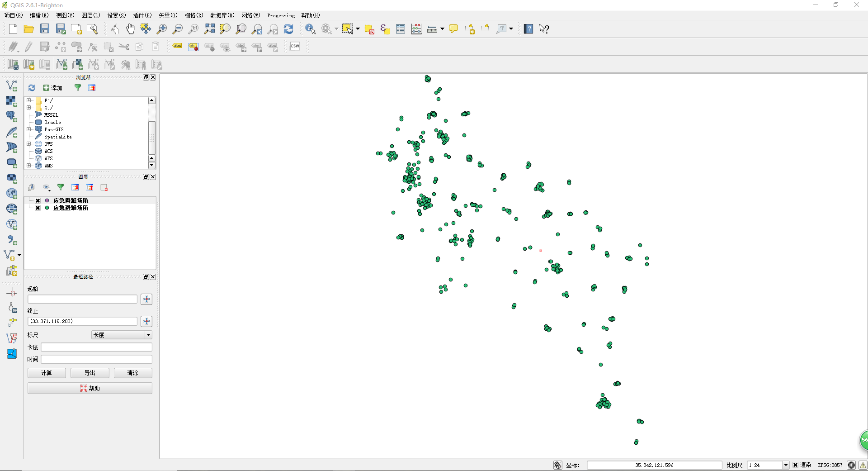This screenshot has height=471, width=868.
Task: Click the Save Project floppy icon
Action: (45, 29)
